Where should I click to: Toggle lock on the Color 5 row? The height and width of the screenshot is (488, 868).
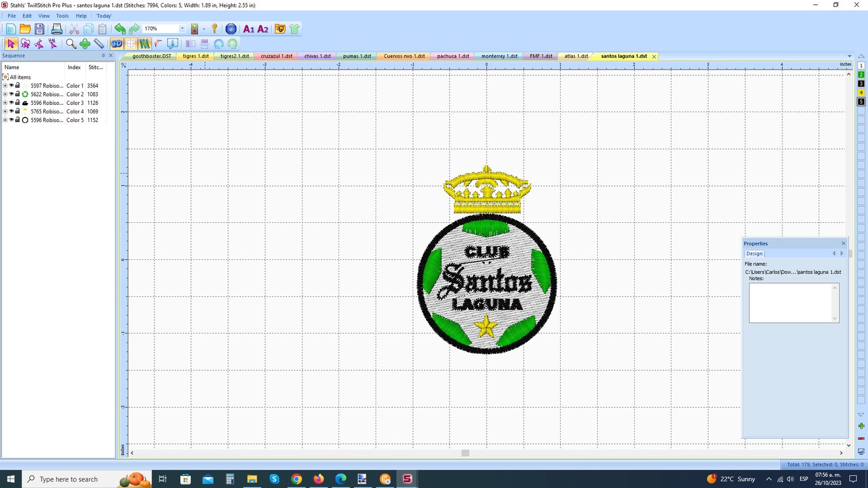click(x=17, y=120)
